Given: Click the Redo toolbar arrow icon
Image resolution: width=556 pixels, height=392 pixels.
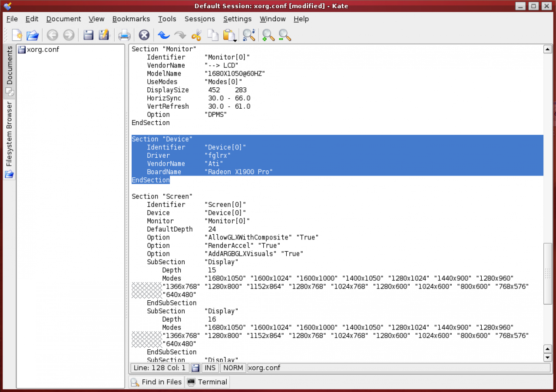Looking at the screenshot, I should pyautogui.click(x=180, y=35).
